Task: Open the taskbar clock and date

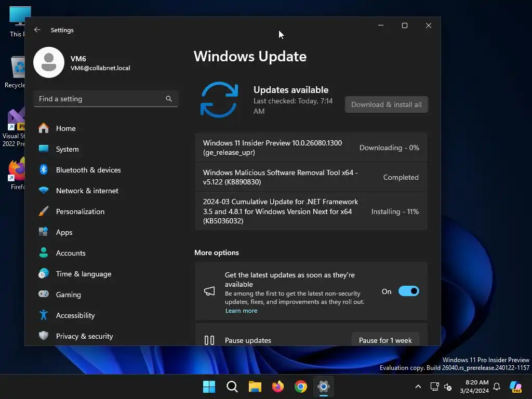Action: click(474, 387)
